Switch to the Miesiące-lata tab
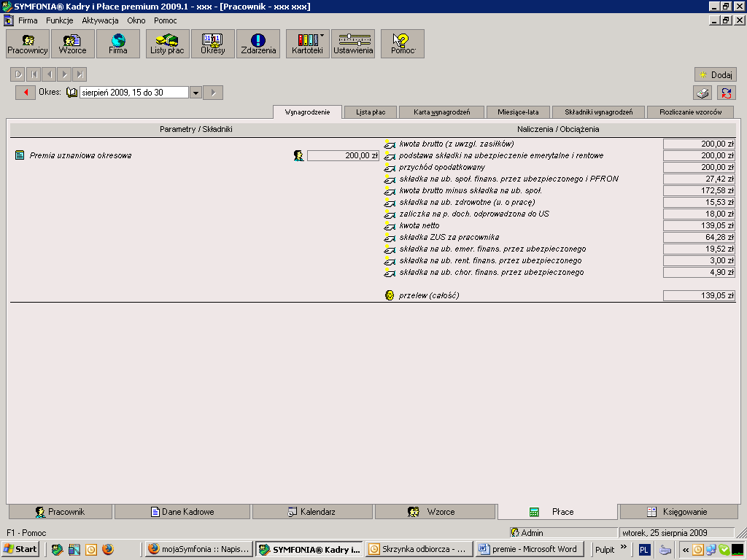The width and height of the screenshot is (747, 560). pyautogui.click(x=518, y=112)
